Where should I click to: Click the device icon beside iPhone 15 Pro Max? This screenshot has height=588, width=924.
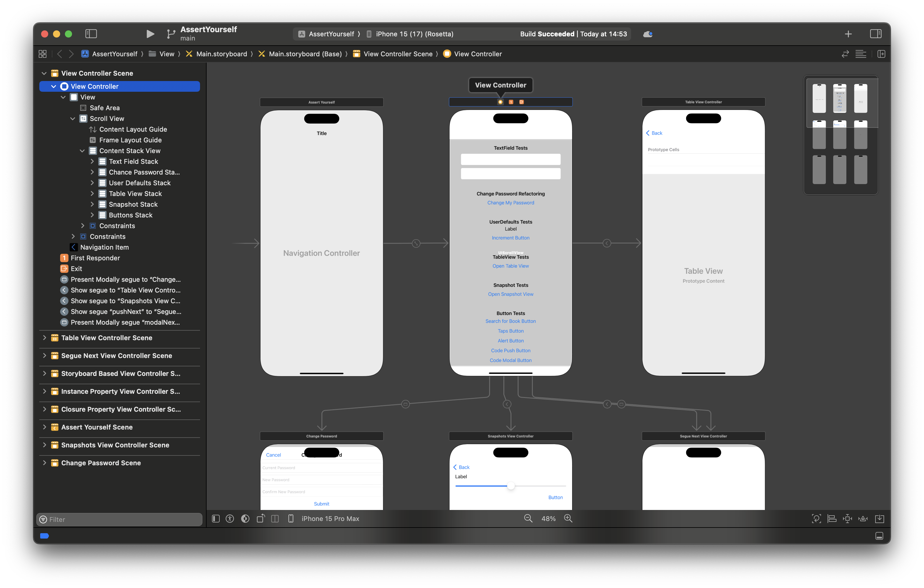coord(291,519)
